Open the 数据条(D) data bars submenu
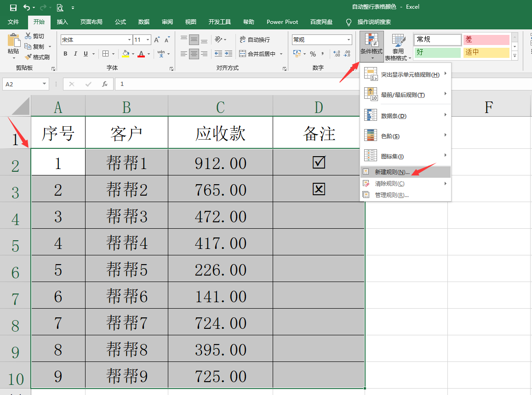 406,116
